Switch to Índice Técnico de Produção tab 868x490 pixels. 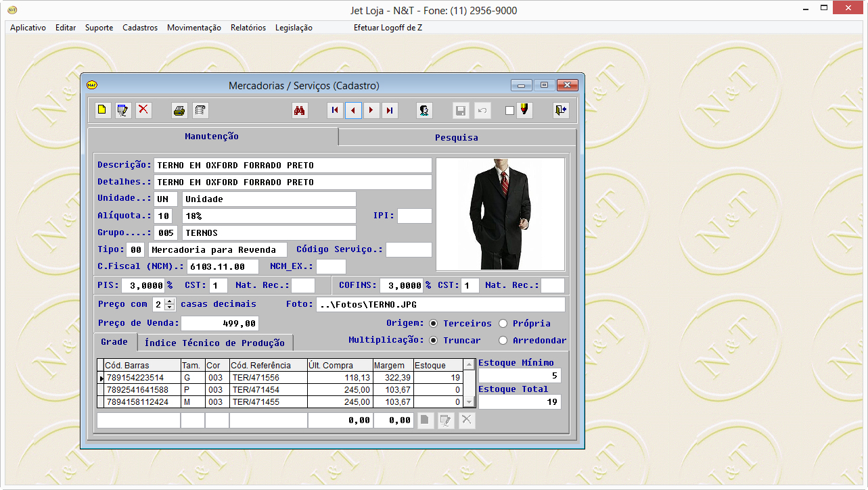pyautogui.click(x=216, y=343)
